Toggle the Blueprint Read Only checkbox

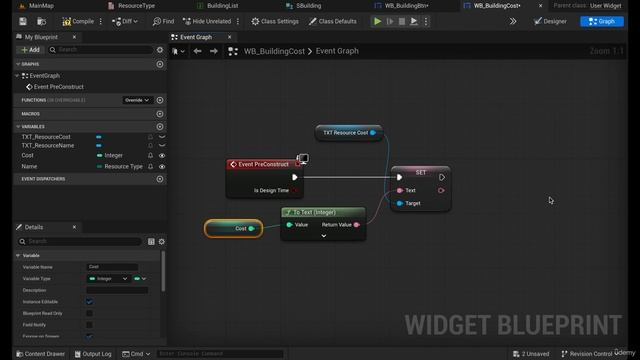click(x=89, y=313)
